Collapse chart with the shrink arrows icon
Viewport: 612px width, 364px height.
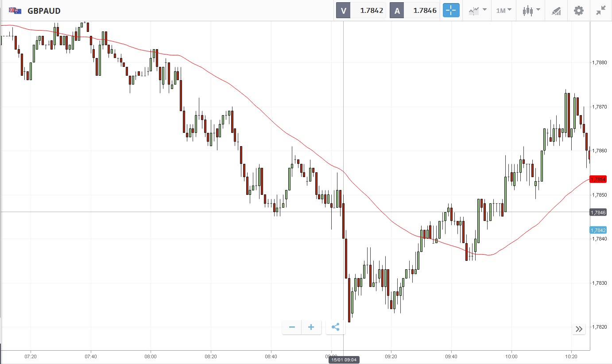coord(600,11)
